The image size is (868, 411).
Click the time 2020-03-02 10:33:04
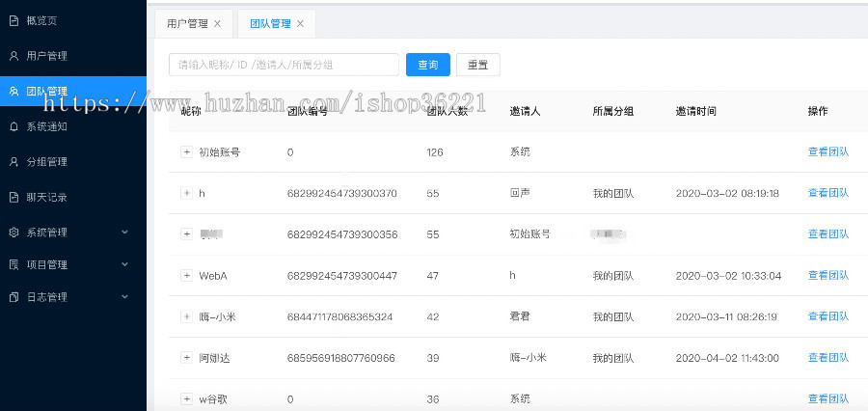[728, 275]
